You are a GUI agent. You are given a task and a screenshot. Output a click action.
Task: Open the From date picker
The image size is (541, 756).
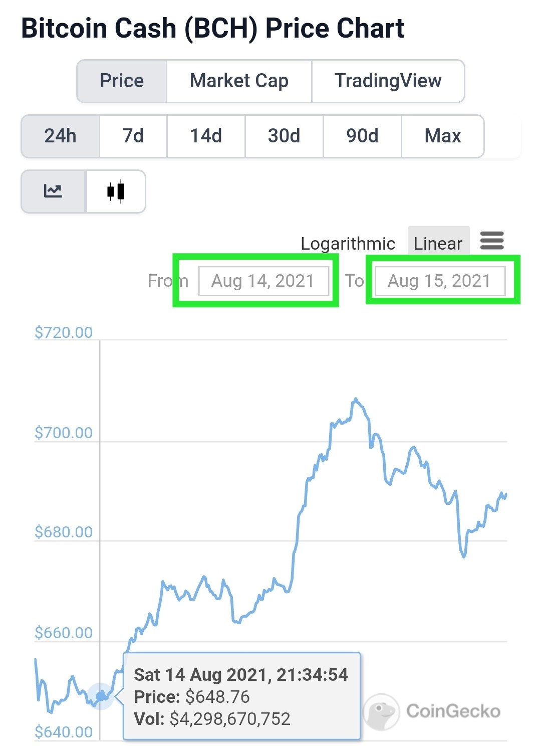pos(263,281)
